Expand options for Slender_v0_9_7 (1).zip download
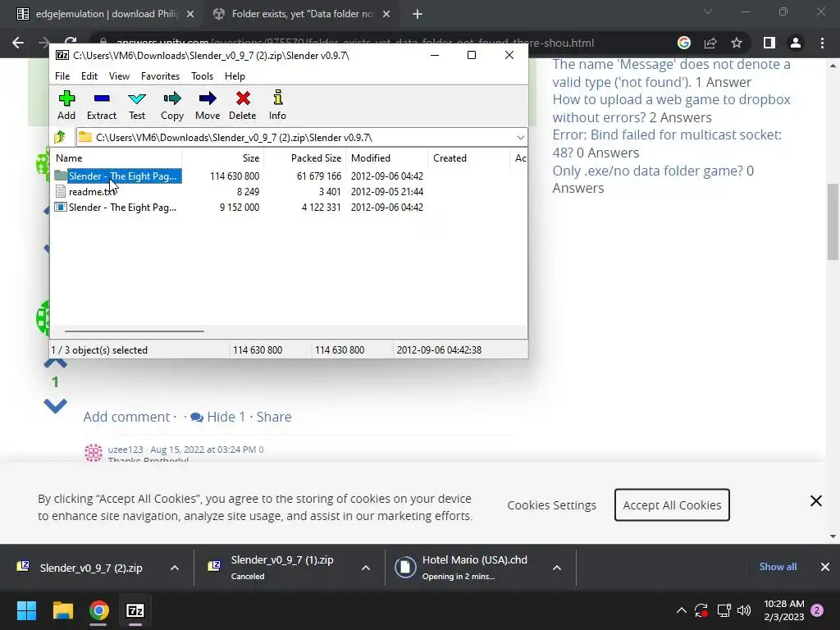Image resolution: width=840 pixels, height=630 pixels. click(x=366, y=568)
